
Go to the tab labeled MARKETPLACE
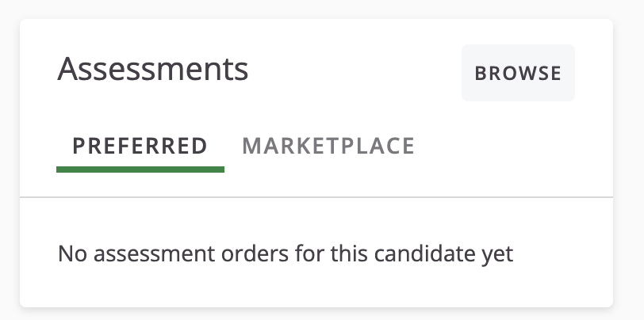pos(328,146)
